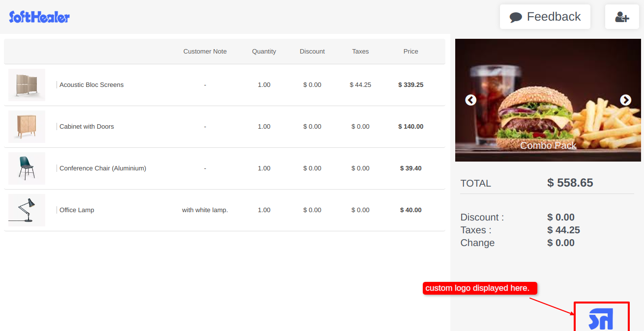Click the add customer icon button

(x=622, y=17)
